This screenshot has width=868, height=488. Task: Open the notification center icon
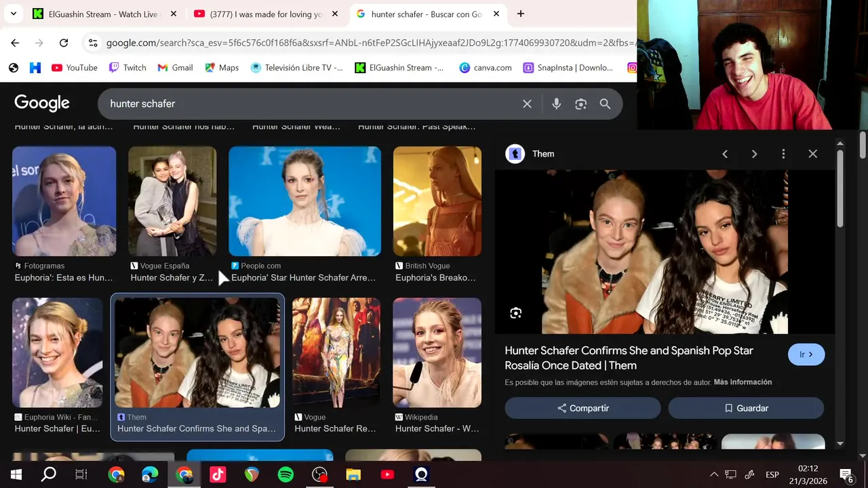[x=846, y=474]
